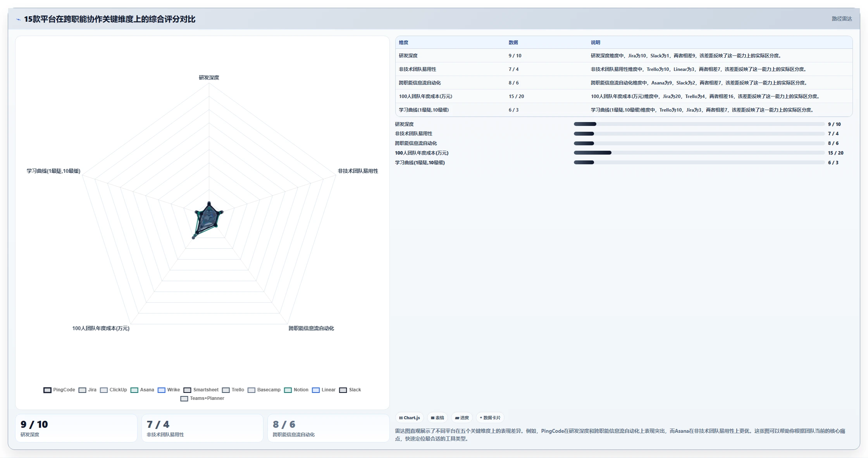The width and height of the screenshot is (868, 458).
Task: Click the 数据 column header
Action: (x=513, y=43)
